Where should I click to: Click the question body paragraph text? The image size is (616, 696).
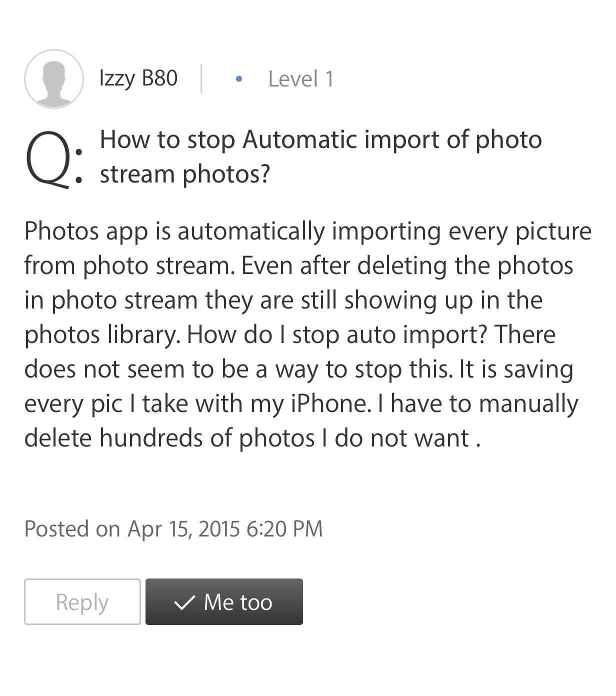[x=308, y=334]
